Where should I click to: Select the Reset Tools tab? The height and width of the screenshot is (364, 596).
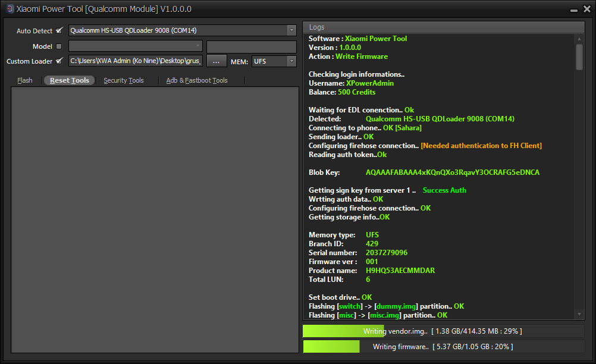(x=70, y=80)
